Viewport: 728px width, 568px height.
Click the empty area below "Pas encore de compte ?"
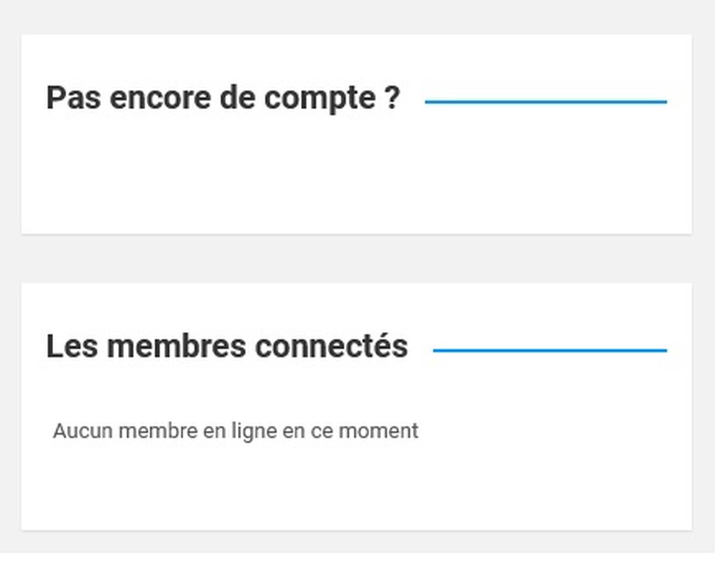coord(356,179)
